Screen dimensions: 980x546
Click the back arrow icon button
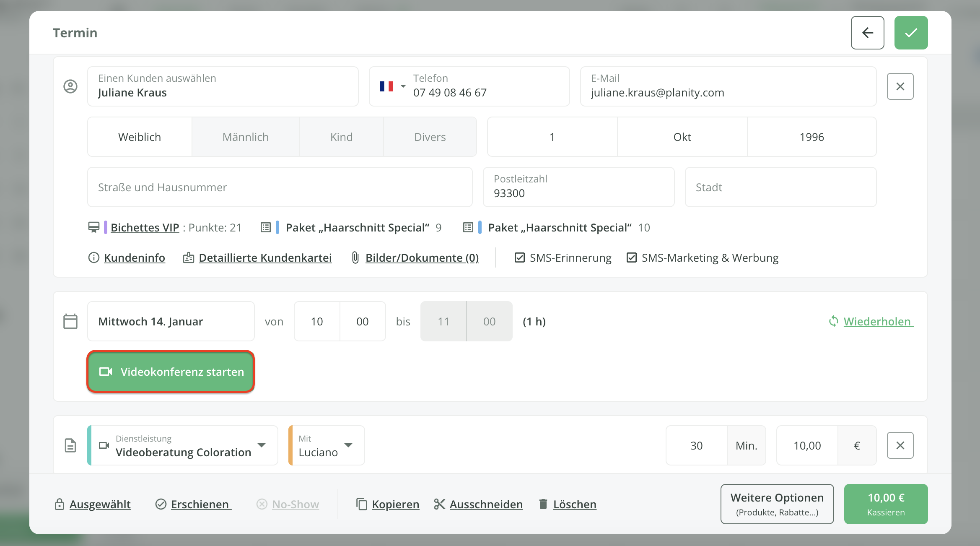tap(867, 33)
